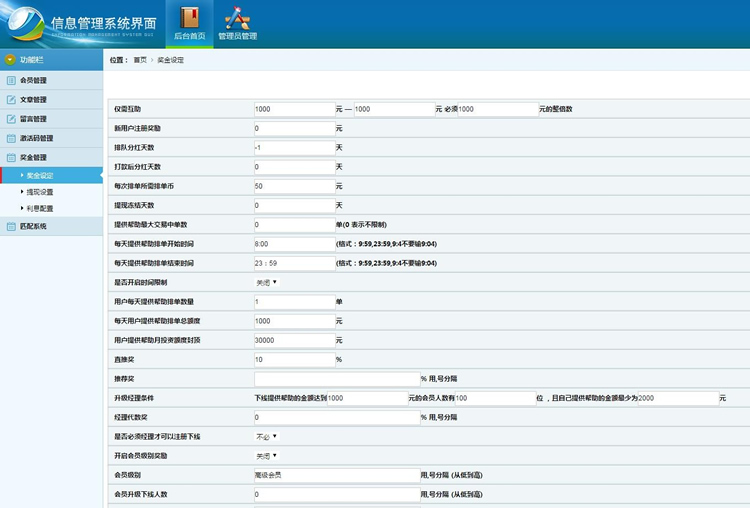750x508 pixels.
Task: Select 利息配置 submenu item
Action: click(x=40, y=208)
